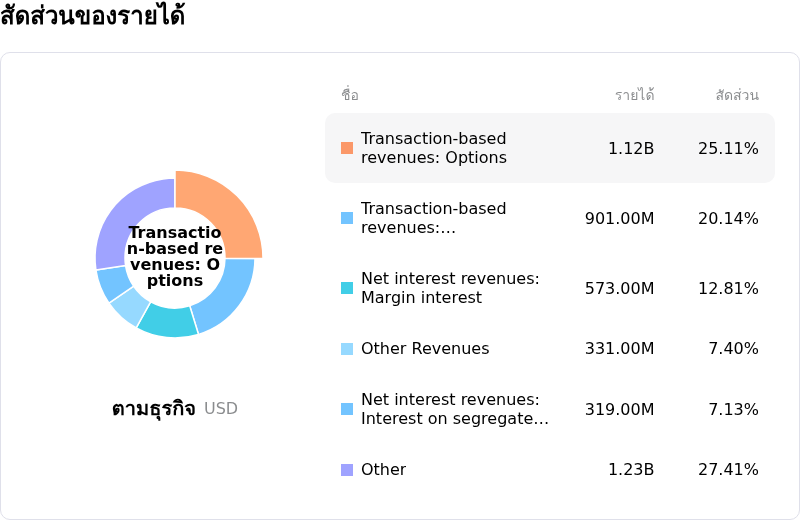Click the teal swatch beside Margin interest

347,288
